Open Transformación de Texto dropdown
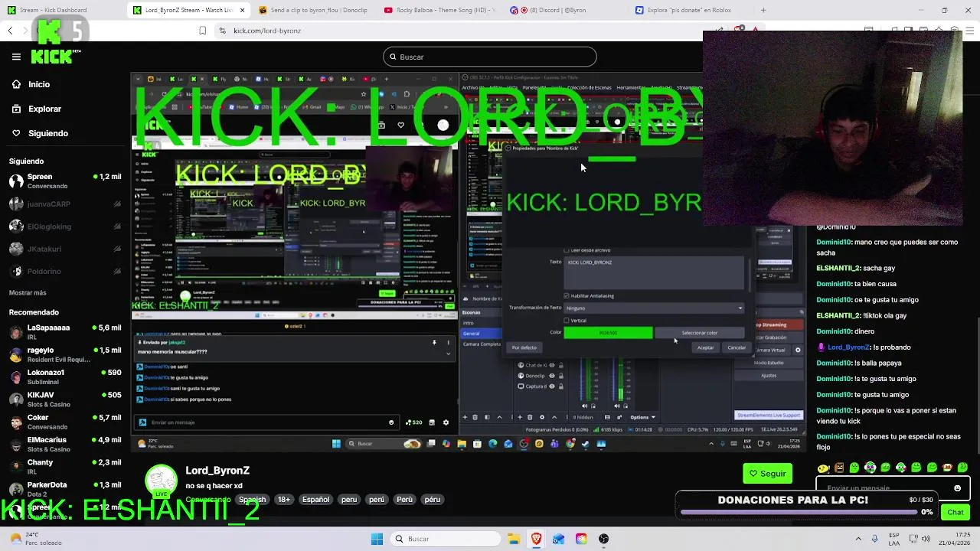Image resolution: width=980 pixels, height=551 pixels. 654,308
